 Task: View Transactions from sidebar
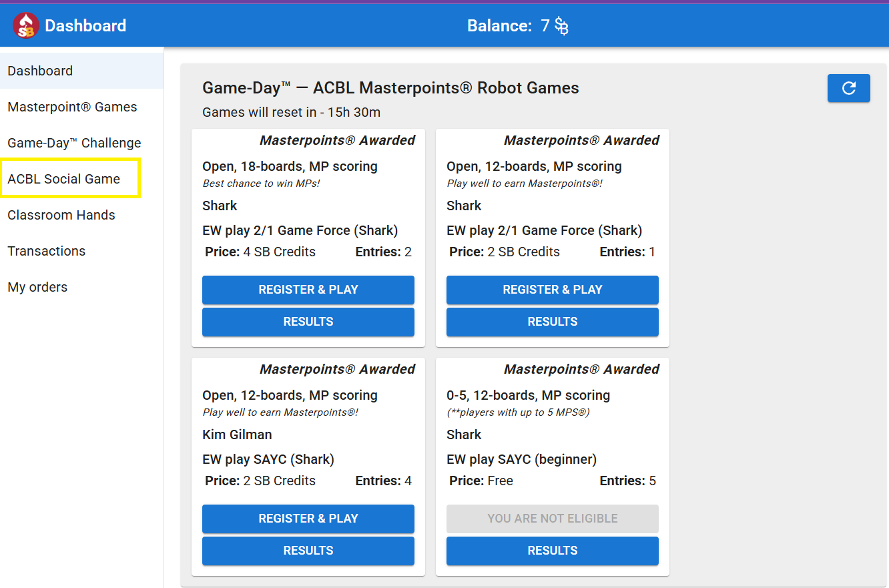pos(81,251)
